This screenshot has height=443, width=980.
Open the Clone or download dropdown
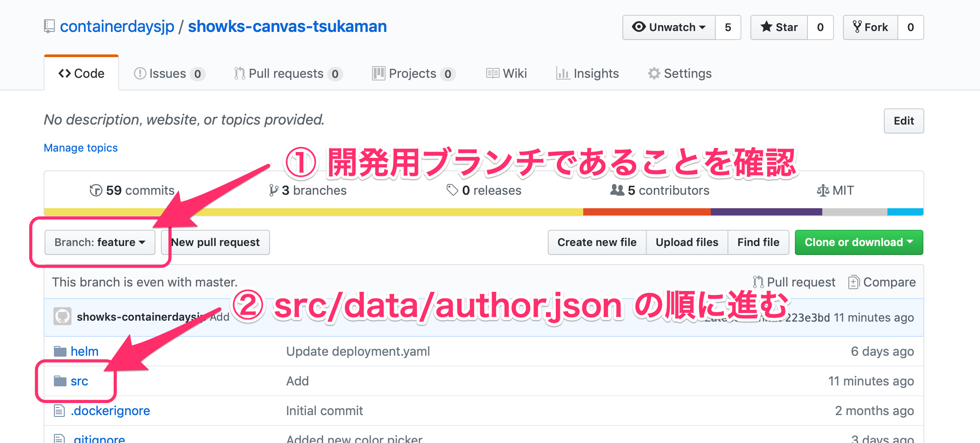click(859, 242)
